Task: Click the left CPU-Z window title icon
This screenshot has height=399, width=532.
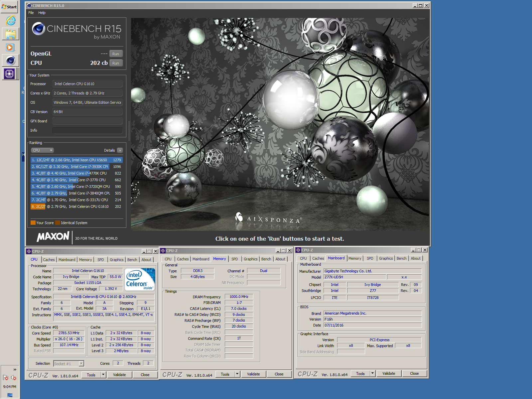Action: [29, 251]
